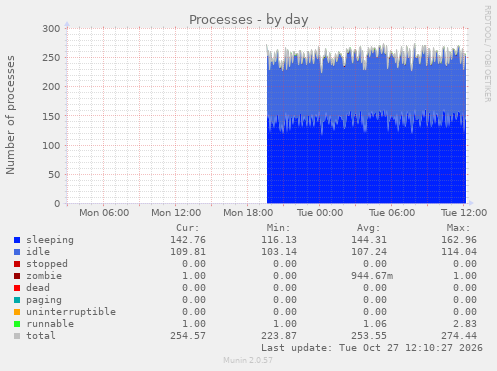497x371 pixels.
Task: Select the 'uninterruptible' legend label
Action: click(x=71, y=312)
